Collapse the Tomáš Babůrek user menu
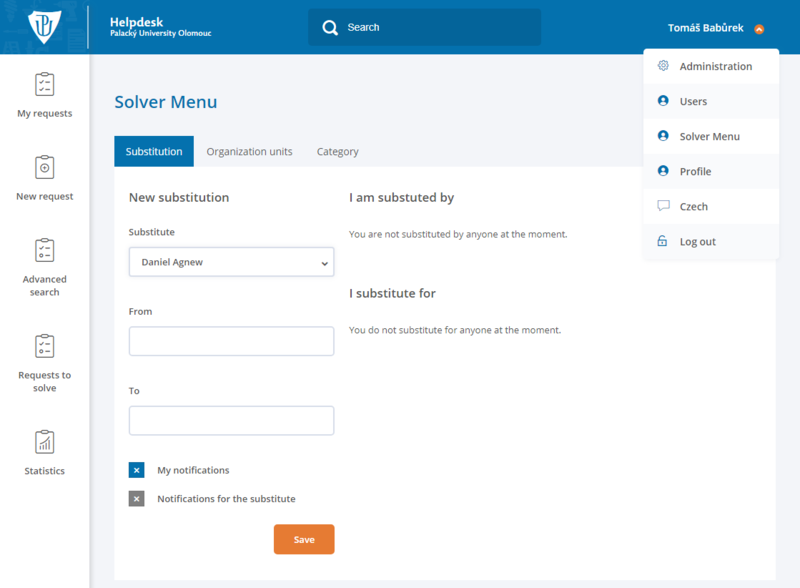The image size is (800, 588). (x=759, y=29)
